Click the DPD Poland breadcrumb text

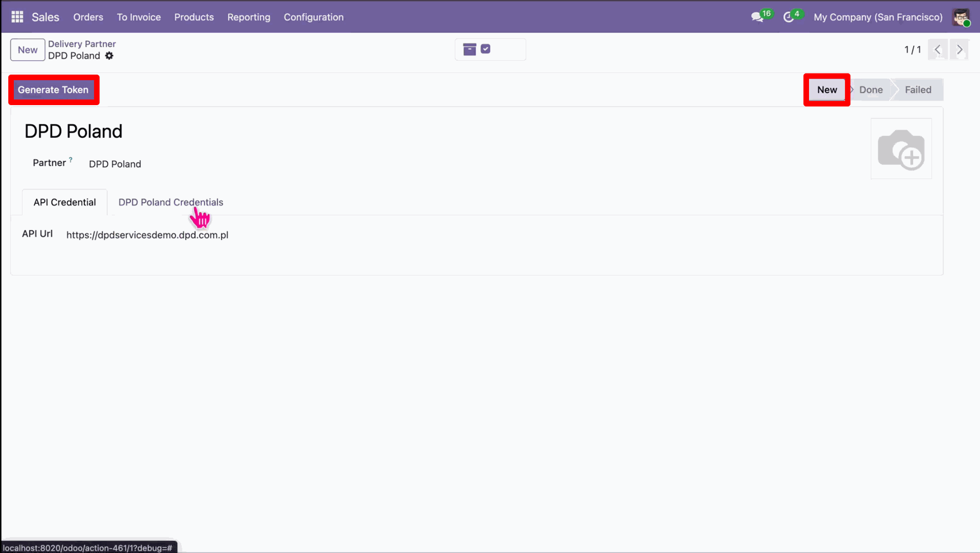pyautogui.click(x=74, y=56)
